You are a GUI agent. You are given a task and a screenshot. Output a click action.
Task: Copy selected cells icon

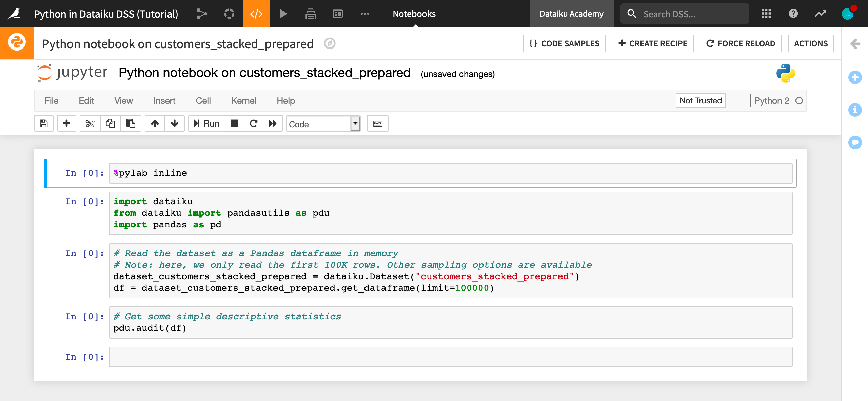110,123
